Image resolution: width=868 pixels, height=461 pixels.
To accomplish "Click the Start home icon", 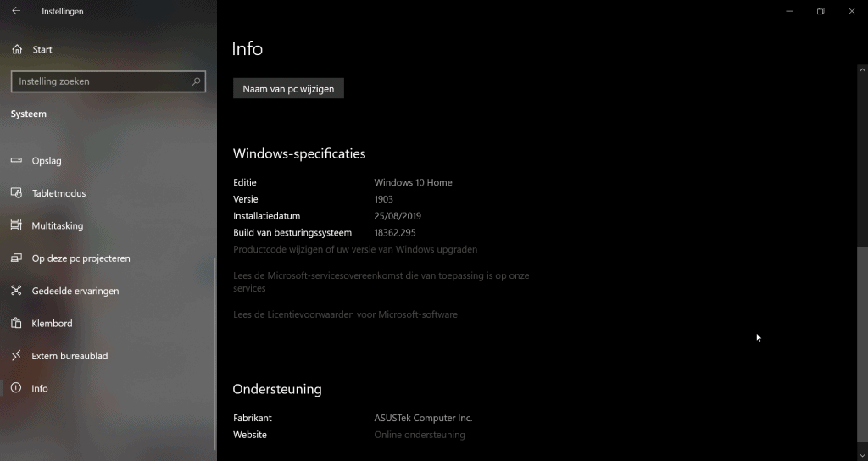I will pos(17,49).
